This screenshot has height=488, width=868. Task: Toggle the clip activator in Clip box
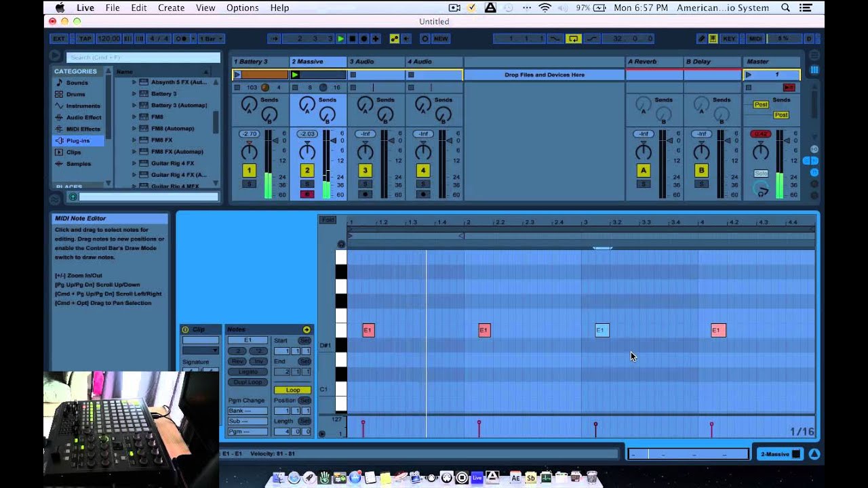(185, 329)
